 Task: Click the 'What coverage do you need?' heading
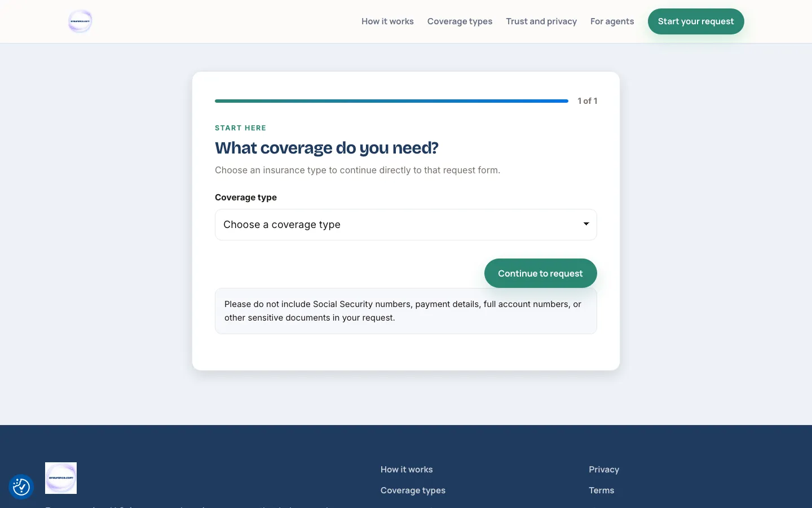click(x=326, y=148)
